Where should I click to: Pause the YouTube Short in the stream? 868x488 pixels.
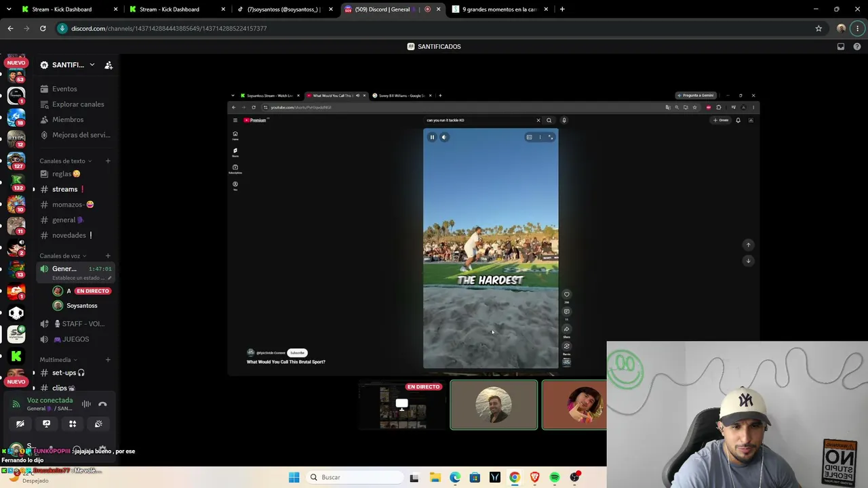(x=432, y=137)
